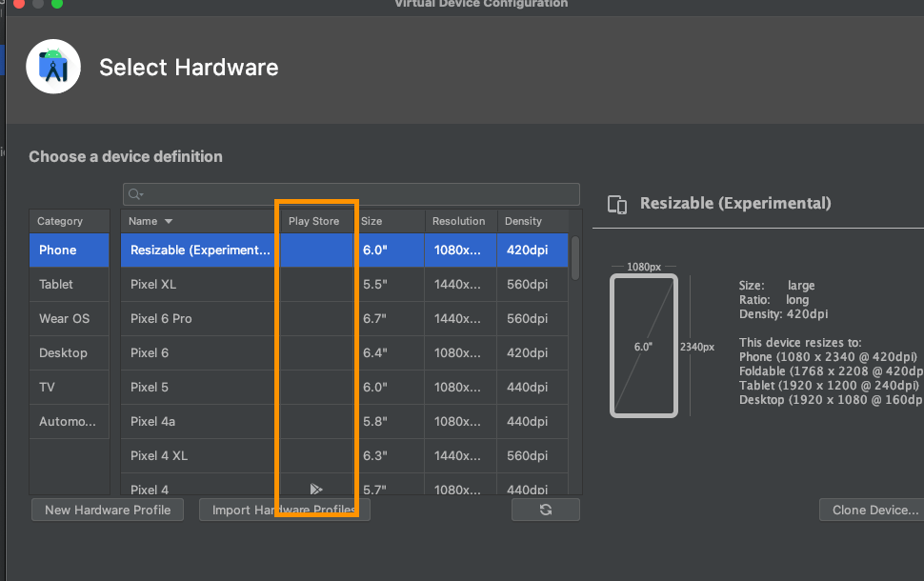Click the 440dpi density cell for Pixel 5

point(532,387)
